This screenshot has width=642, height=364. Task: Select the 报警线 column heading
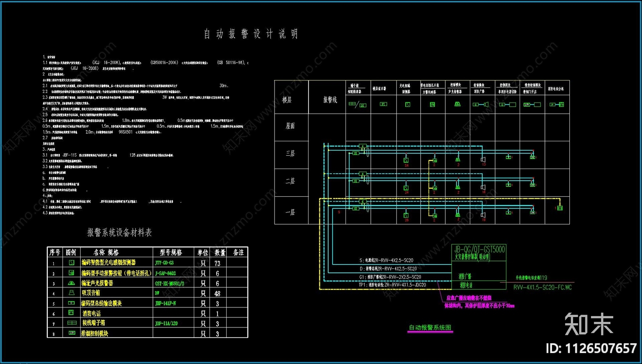(x=330, y=100)
